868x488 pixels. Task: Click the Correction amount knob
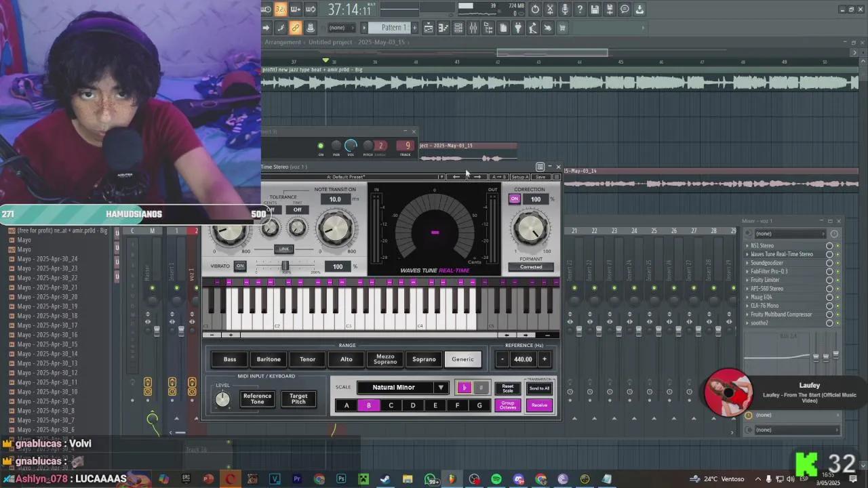tap(530, 228)
